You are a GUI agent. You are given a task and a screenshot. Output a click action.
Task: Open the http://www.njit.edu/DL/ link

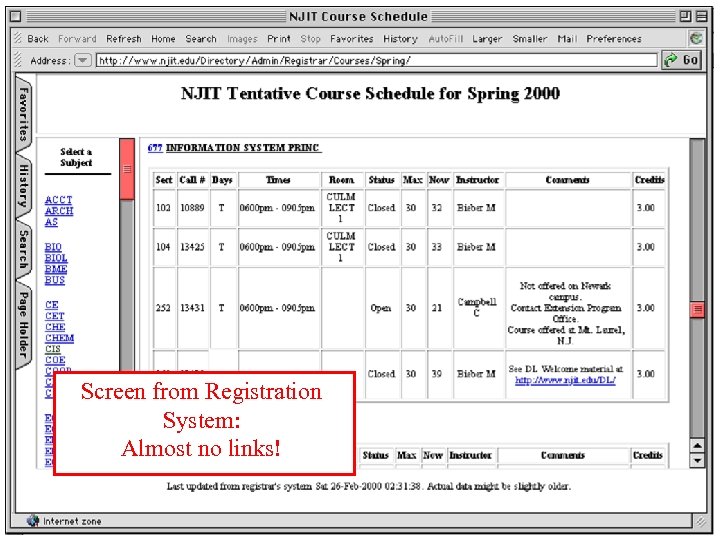[565, 380]
